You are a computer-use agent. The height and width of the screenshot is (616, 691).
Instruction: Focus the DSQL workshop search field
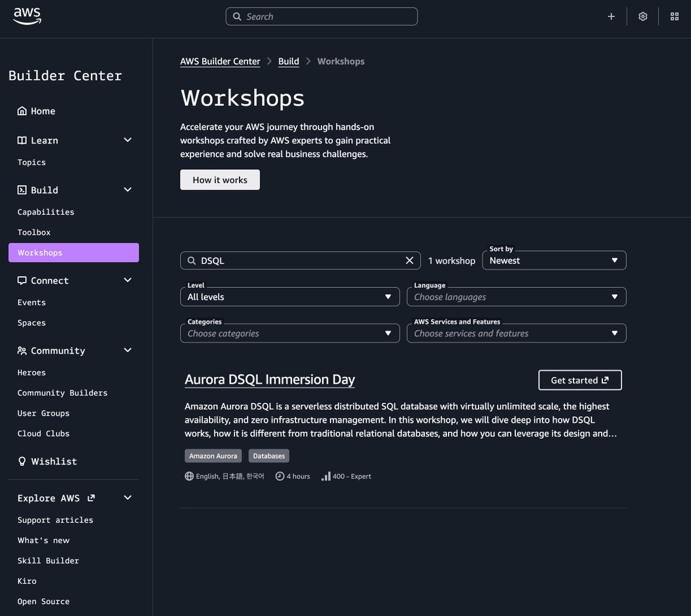(x=300, y=260)
